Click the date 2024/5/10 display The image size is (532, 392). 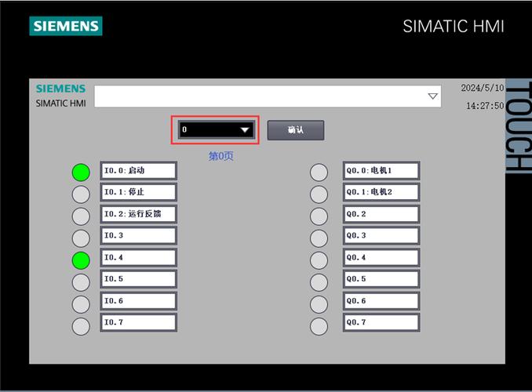pos(482,88)
